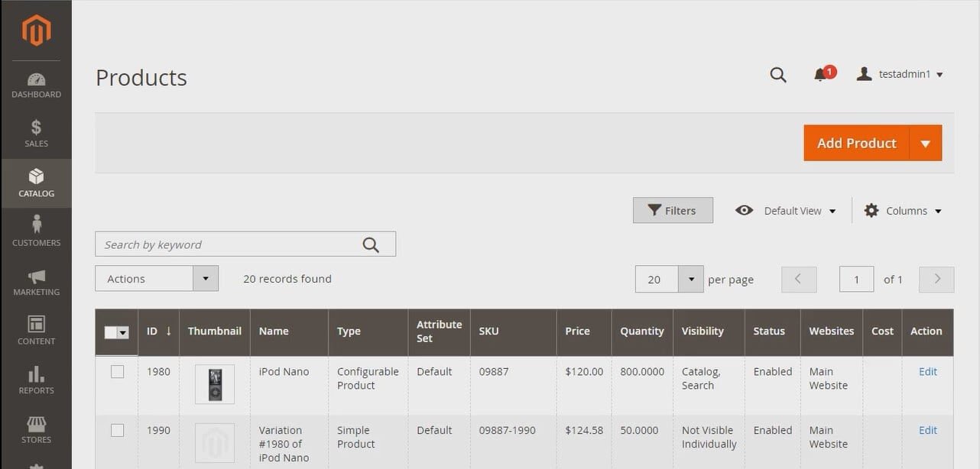Open the Catalog menu in sidebar

pos(36,183)
